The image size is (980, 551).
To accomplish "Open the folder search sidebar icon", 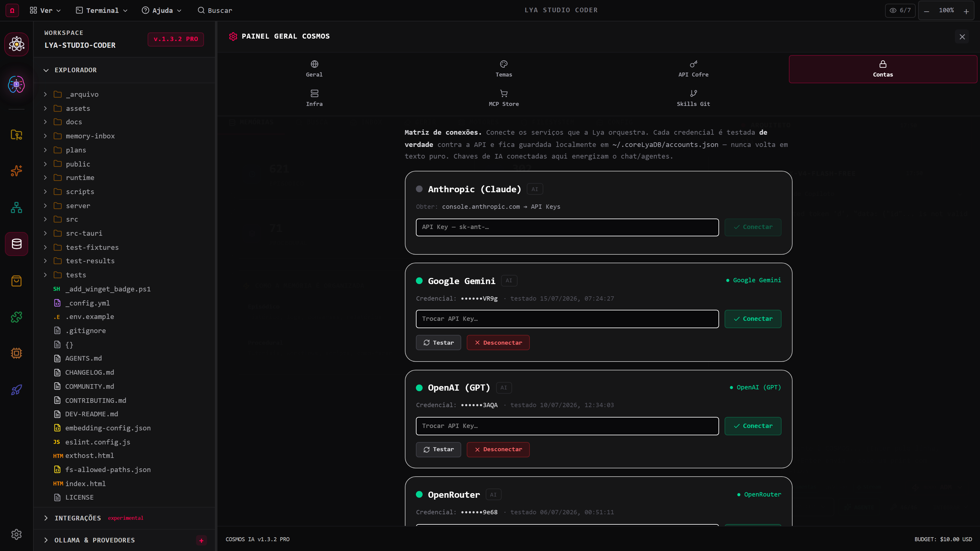I will click(x=16, y=135).
